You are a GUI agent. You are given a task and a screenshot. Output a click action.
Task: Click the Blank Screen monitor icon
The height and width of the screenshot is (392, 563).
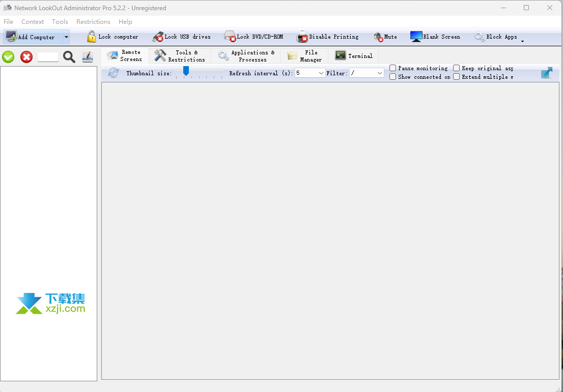416,37
